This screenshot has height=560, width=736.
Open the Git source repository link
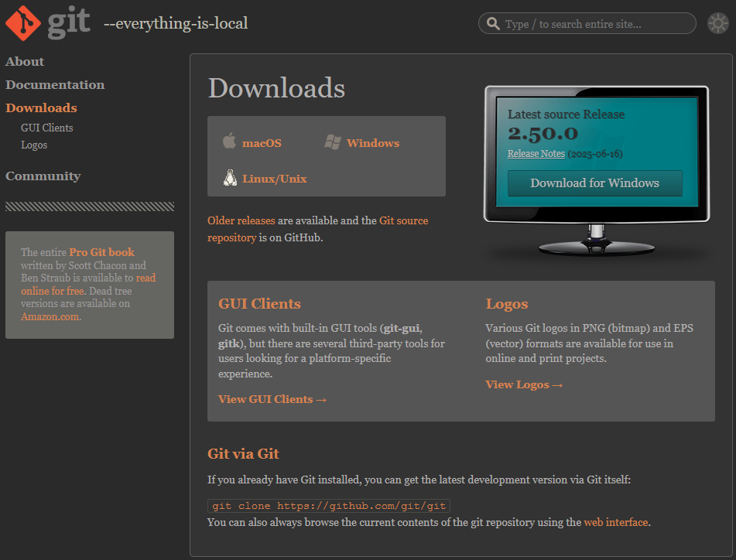[x=318, y=229]
